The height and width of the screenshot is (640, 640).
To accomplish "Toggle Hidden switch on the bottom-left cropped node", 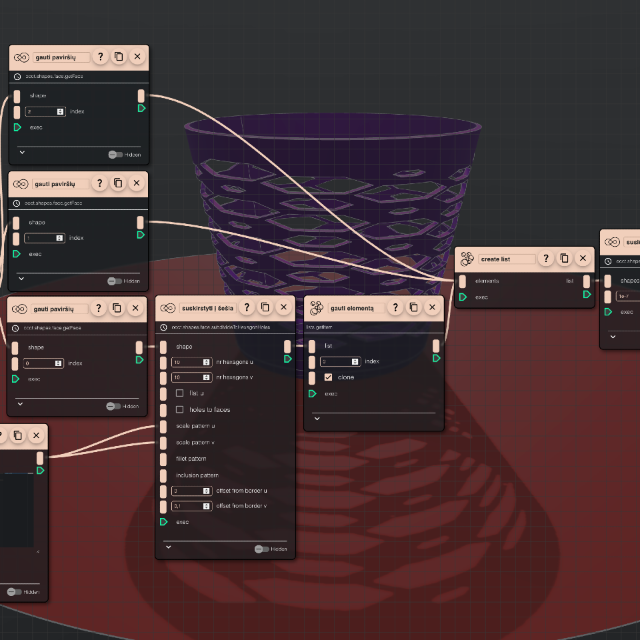I will coord(14,592).
